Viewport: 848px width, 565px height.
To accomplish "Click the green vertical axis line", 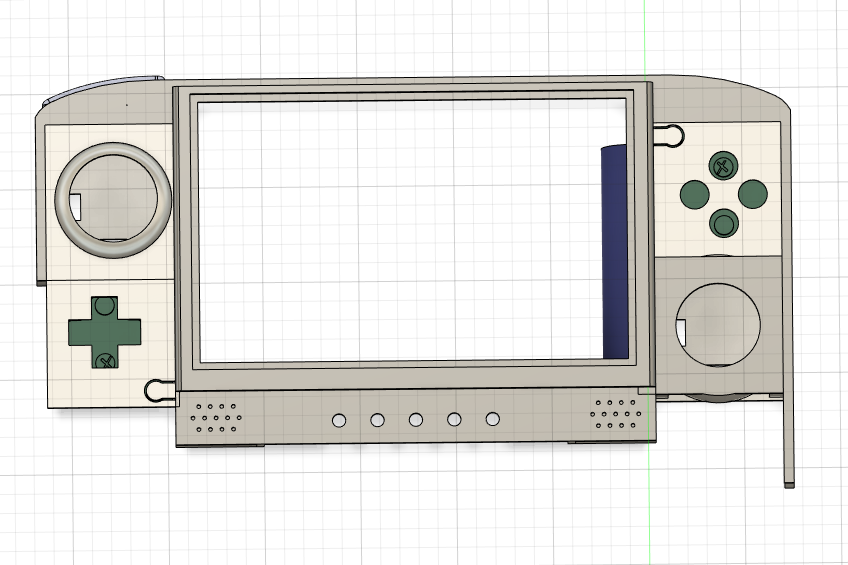I will point(646,38).
